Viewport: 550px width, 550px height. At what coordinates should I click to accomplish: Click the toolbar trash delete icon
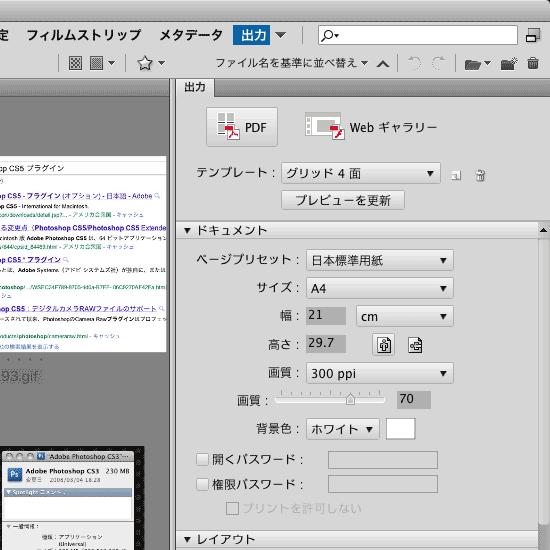(533, 63)
